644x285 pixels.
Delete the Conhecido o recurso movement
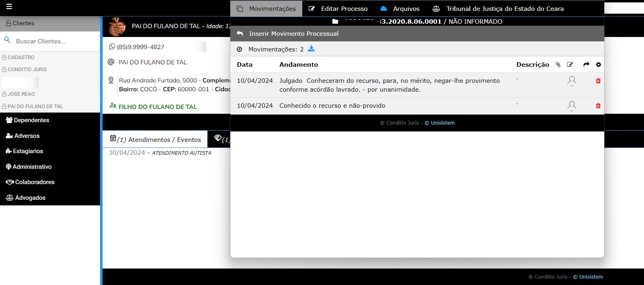(x=598, y=106)
